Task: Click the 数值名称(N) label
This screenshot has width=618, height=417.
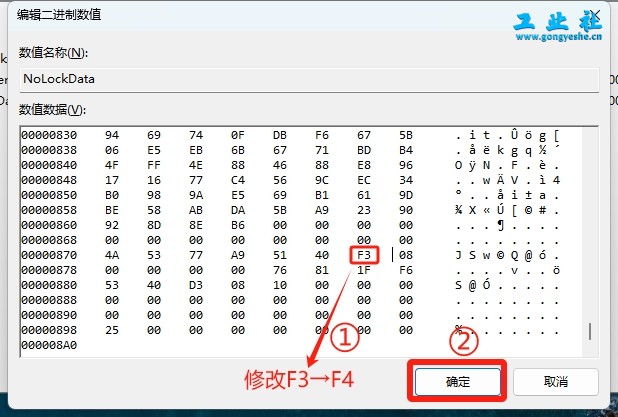Action: click(x=53, y=52)
